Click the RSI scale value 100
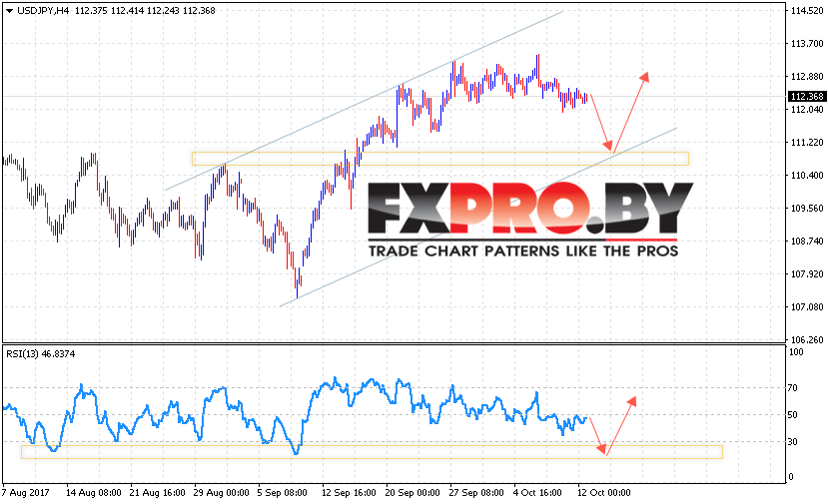This screenshot has height=504, width=828. coord(796,352)
